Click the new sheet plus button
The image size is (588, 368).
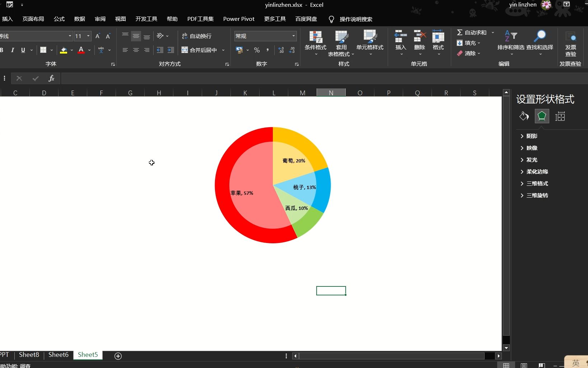[x=118, y=356]
